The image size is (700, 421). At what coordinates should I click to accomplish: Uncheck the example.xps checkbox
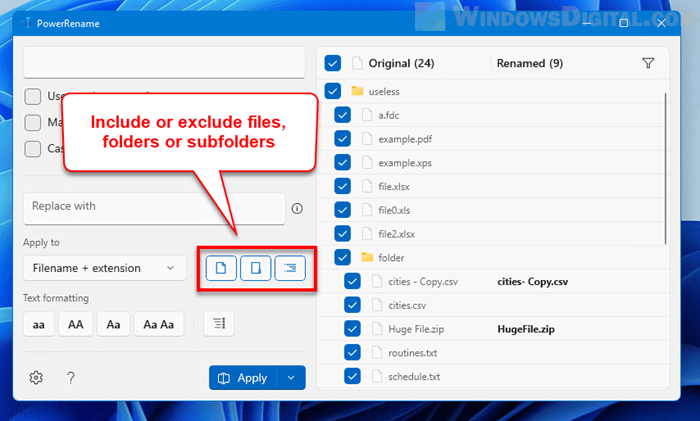(x=342, y=163)
